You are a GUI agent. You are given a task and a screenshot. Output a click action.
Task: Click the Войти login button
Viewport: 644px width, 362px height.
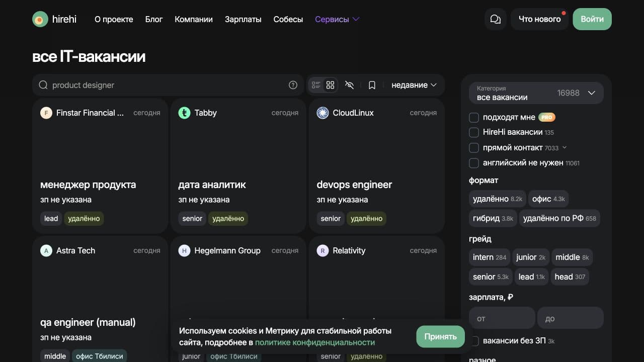coord(592,19)
